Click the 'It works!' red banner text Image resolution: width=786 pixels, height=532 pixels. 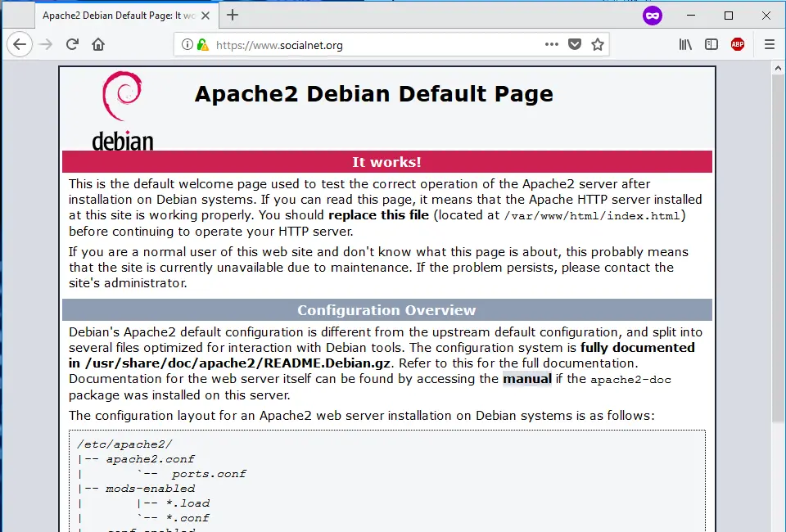[386, 162]
